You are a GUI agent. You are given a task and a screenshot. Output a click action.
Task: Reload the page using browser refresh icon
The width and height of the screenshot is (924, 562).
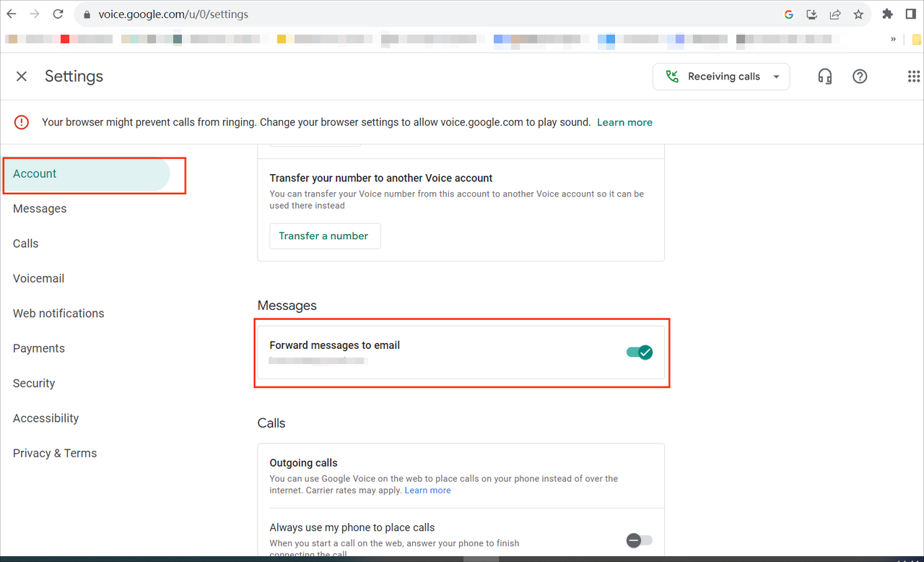[58, 14]
